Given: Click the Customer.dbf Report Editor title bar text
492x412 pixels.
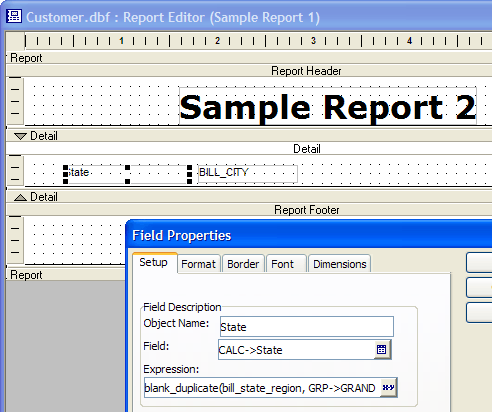Looking at the screenshot, I should pos(173,17).
